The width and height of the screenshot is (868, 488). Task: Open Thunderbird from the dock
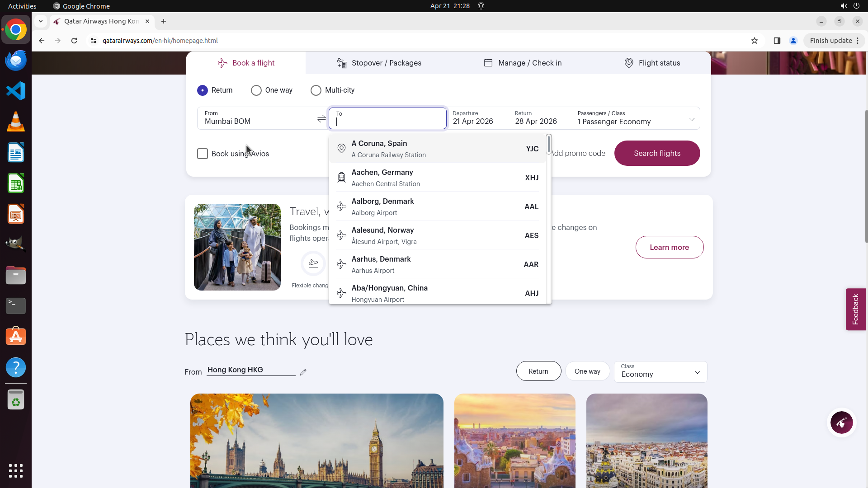16,60
